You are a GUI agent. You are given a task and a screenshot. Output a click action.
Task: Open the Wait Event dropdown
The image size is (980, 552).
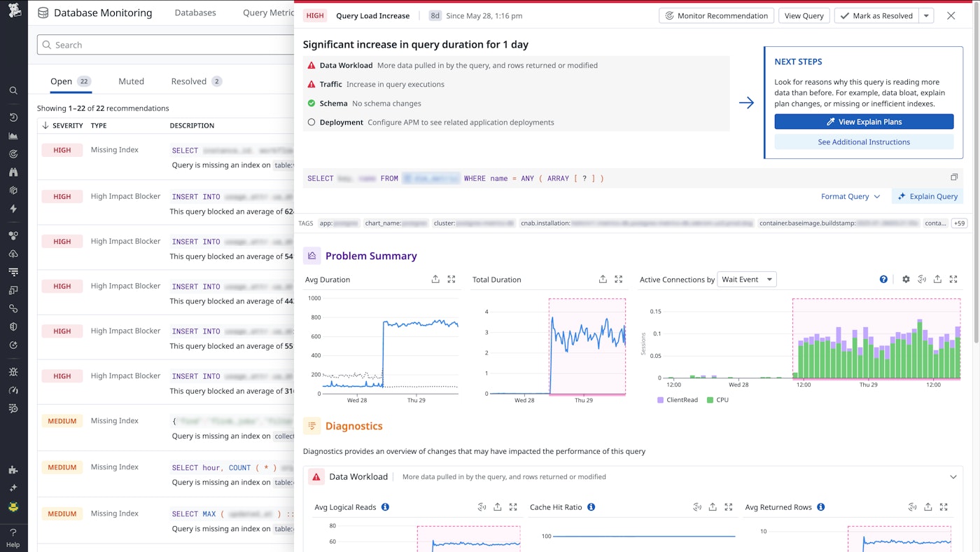point(747,280)
